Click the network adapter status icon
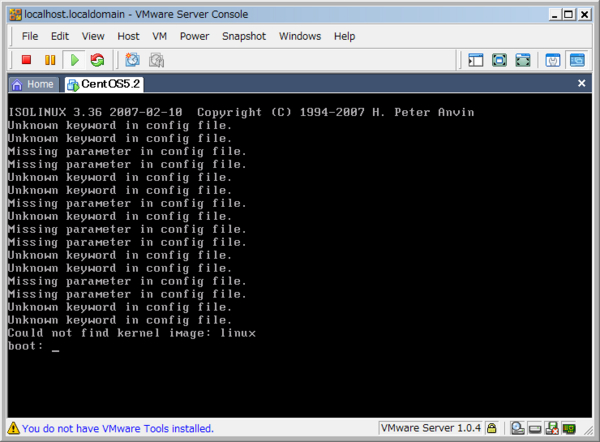The height and width of the screenshot is (442, 600). 552,428
